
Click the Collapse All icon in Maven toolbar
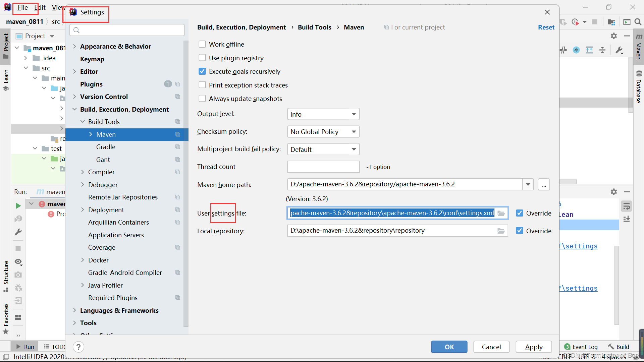point(602,50)
